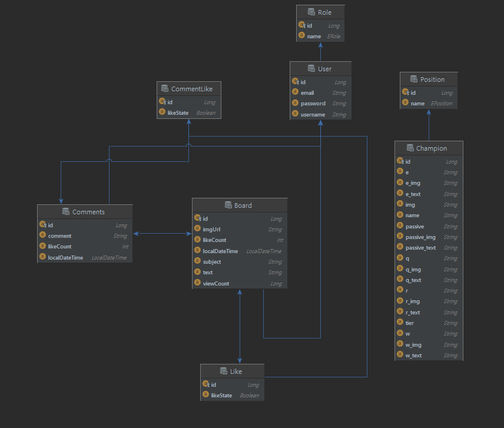Select the ERole type in Role
Viewport: 504px width, 428px height.
[x=334, y=37]
